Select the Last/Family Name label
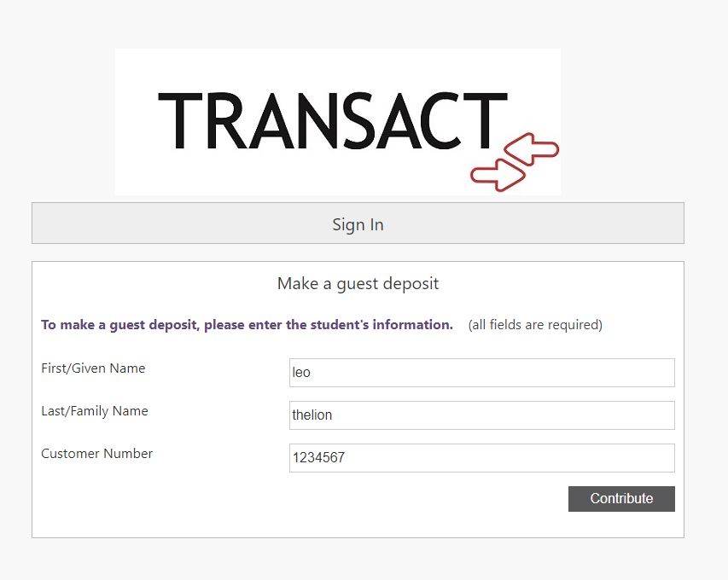Viewport: 728px width, 580px height. point(95,411)
